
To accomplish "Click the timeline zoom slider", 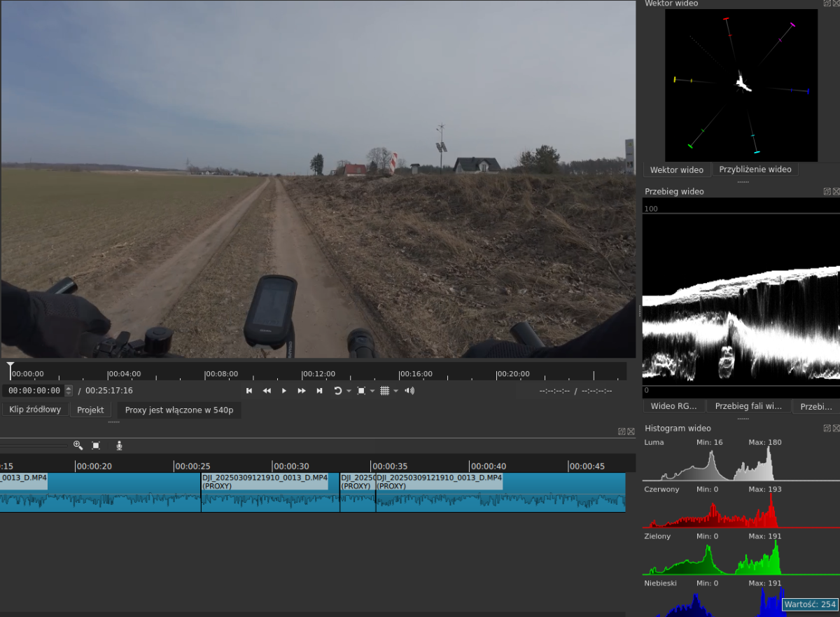I will coord(34,445).
